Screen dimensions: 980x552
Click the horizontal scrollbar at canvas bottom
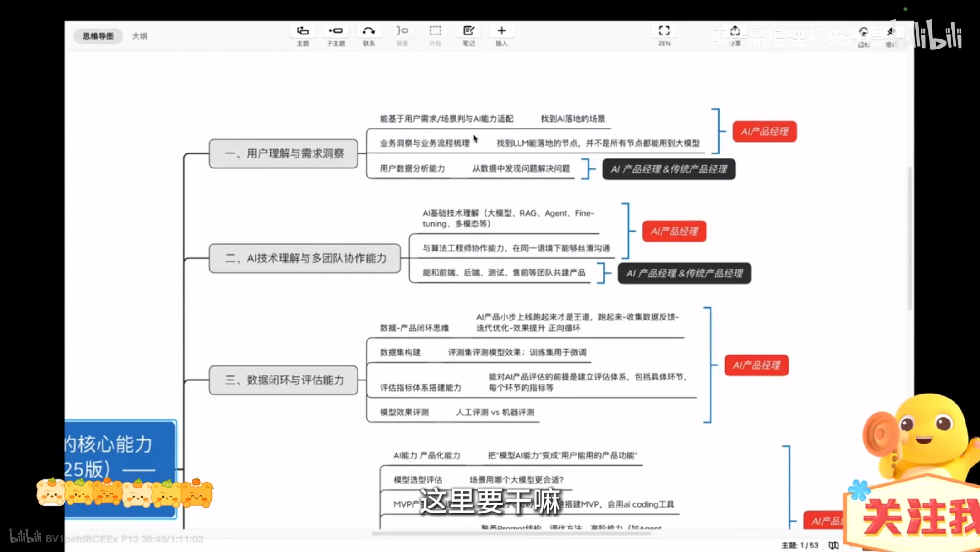[511, 533]
